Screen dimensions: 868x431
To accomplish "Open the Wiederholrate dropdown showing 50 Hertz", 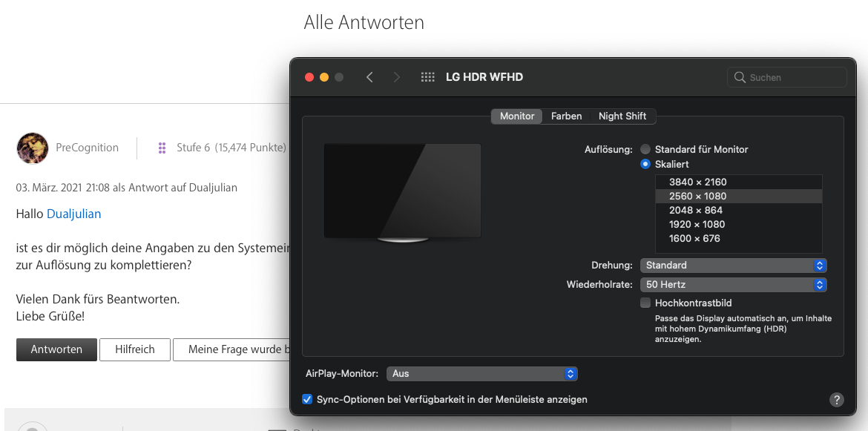I will (734, 285).
